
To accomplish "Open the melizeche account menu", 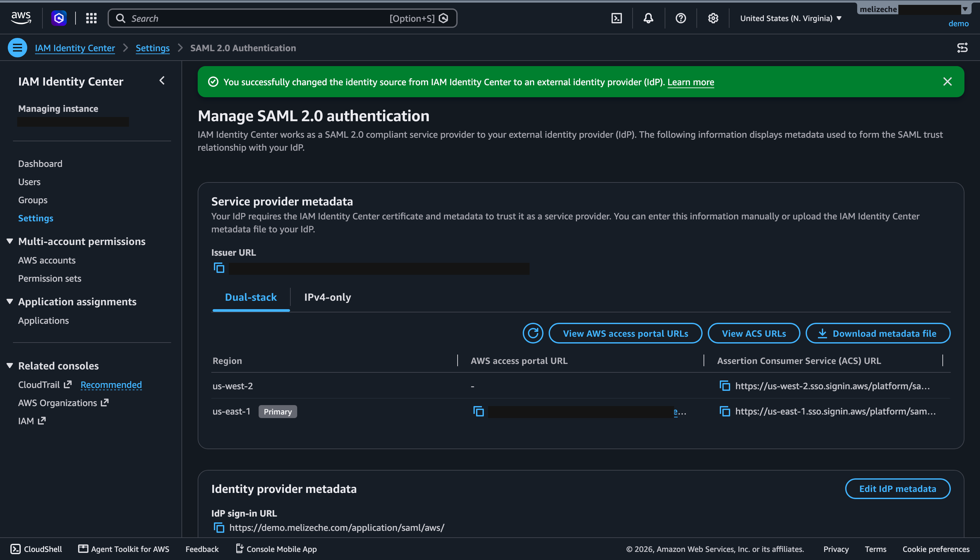I will click(x=914, y=9).
